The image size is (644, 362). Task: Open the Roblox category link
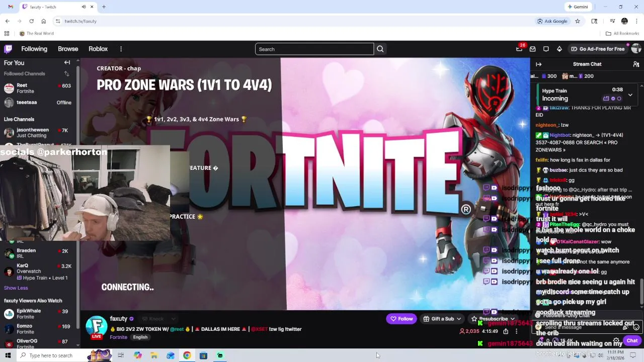(x=98, y=49)
